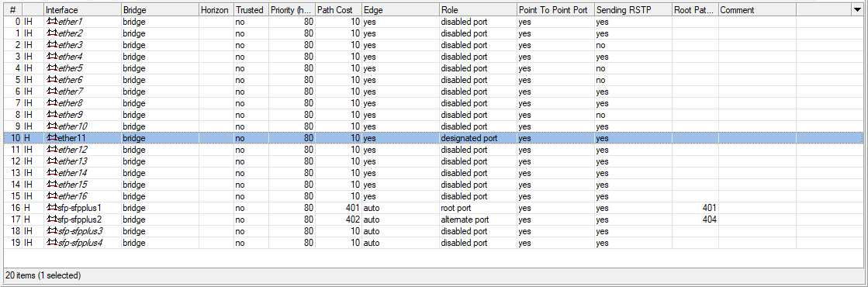
Task: Select the sfp-sfpplus2 interface name
Action: tap(80, 220)
